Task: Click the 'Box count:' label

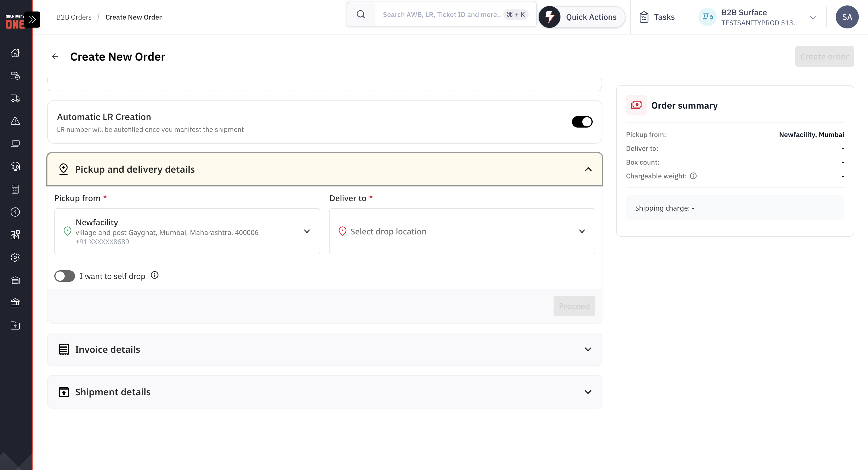Action: pyautogui.click(x=643, y=162)
